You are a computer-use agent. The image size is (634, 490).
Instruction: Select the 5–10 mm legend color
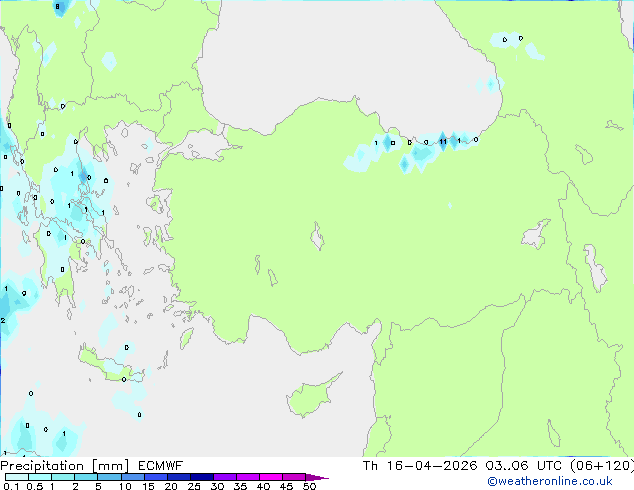coord(109,477)
